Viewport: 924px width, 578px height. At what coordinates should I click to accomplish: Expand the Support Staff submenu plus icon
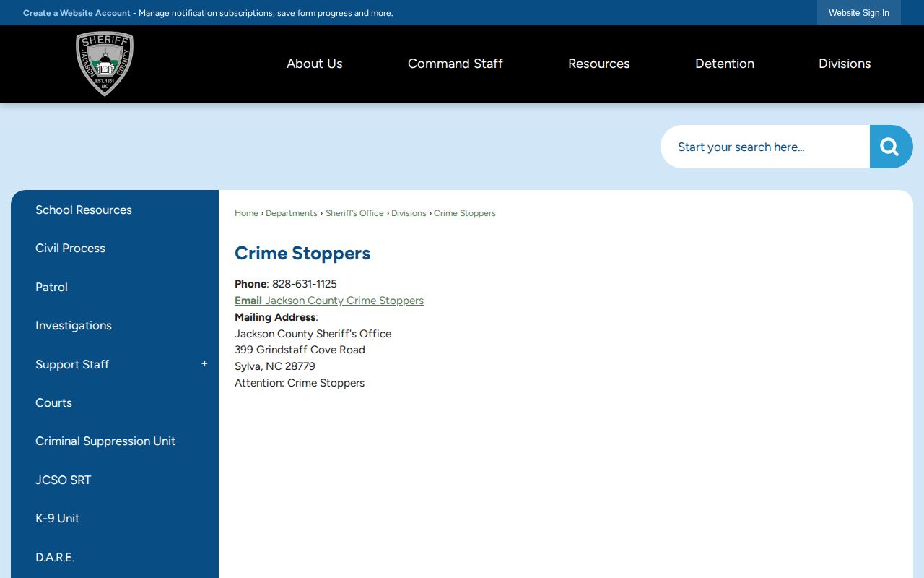204,364
